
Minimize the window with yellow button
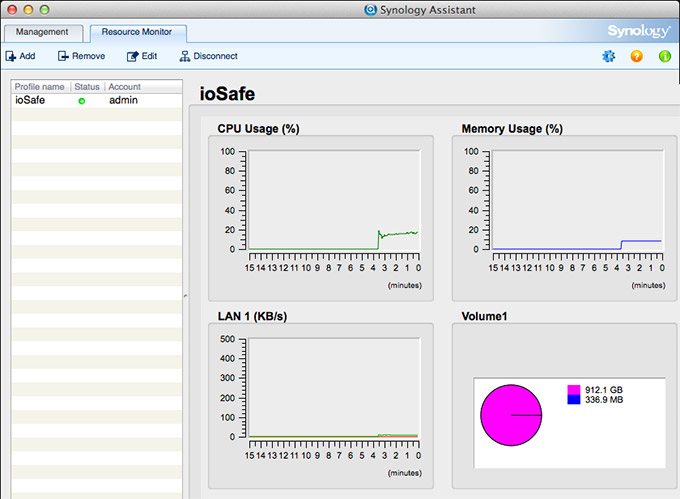click(28, 10)
